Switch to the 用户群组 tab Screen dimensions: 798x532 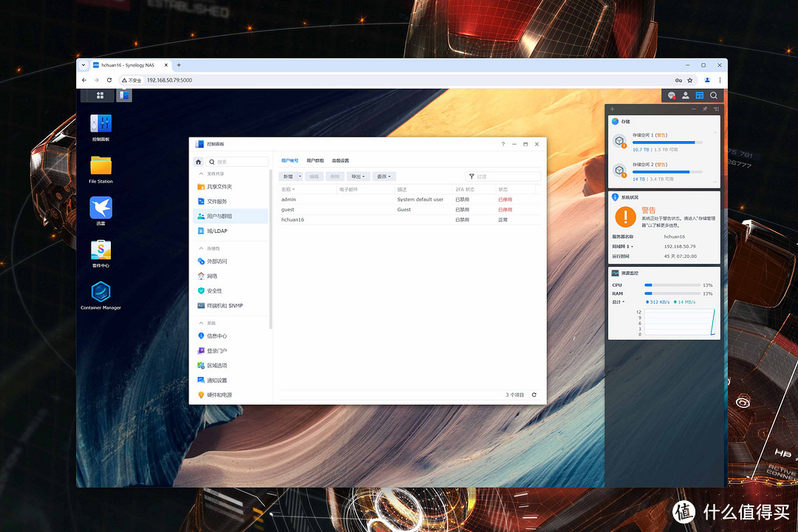(315, 160)
